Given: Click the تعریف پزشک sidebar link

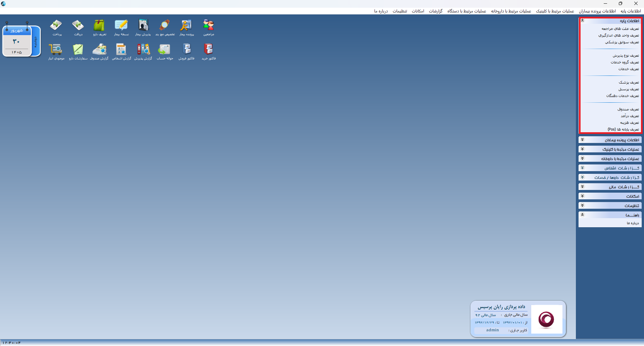Looking at the screenshot, I should pos(629,83).
